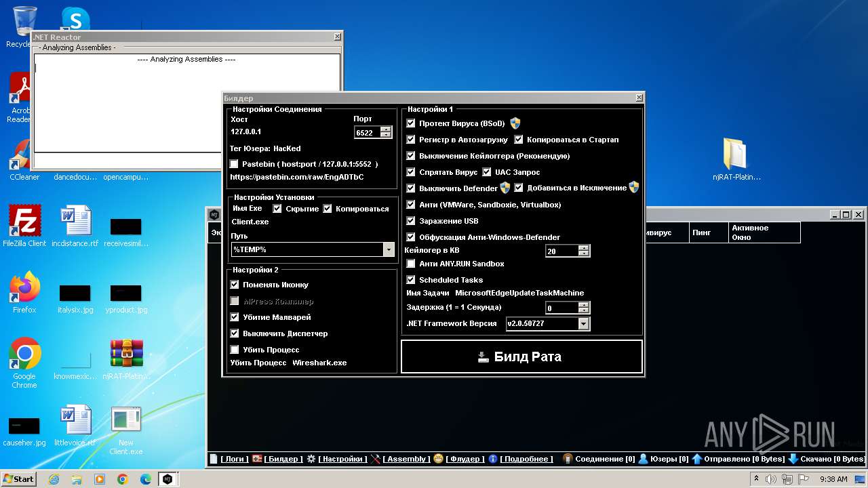Screen dimensions: 868x488
Task: Toggle Скрытие checkbox
Action: pyautogui.click(x=277, y=209)
